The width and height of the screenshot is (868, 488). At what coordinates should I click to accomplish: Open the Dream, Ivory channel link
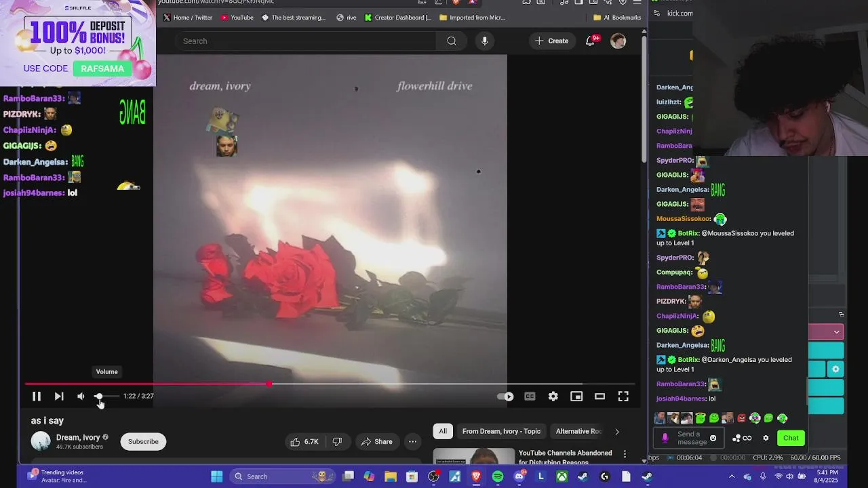pyautogui.click(x=78, y=438)
